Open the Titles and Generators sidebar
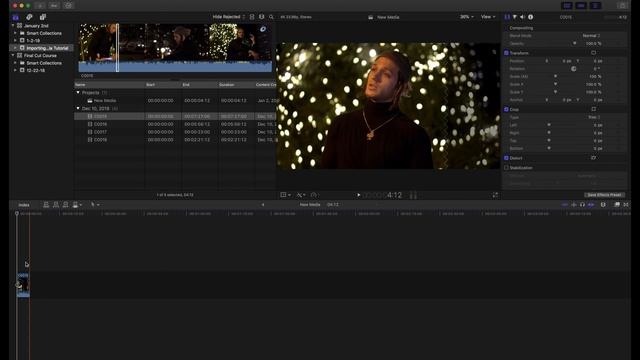640x360 pixels. (x=43, y=17)
